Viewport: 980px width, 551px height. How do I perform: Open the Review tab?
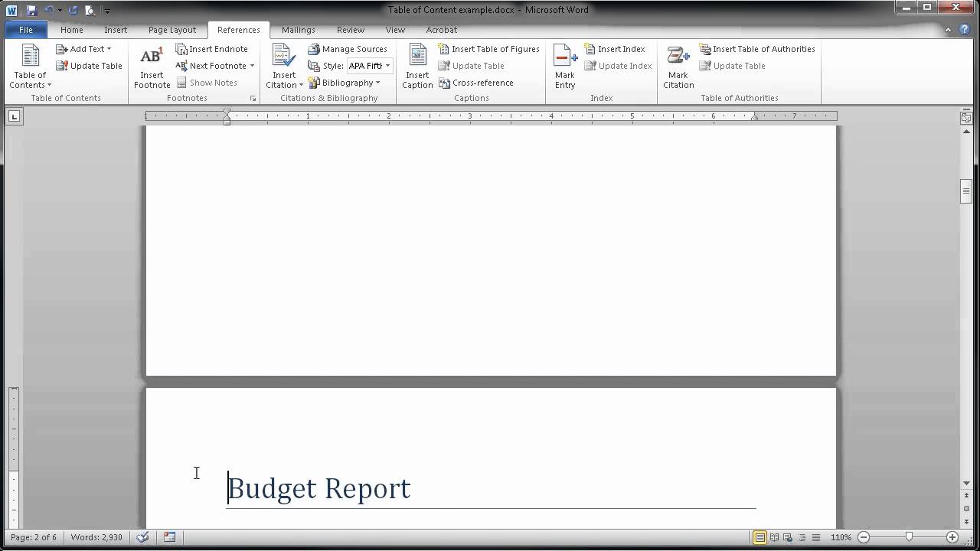tap(351, 30)
